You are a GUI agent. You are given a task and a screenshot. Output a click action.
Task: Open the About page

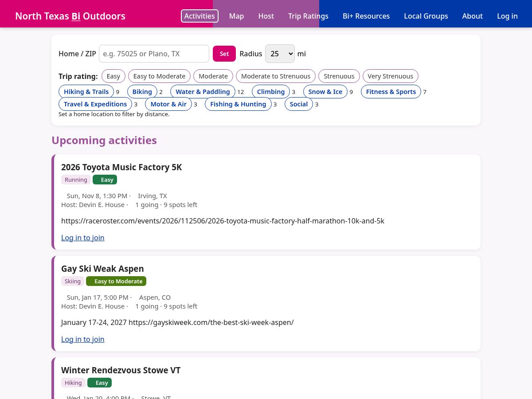[x=472, y=16]
